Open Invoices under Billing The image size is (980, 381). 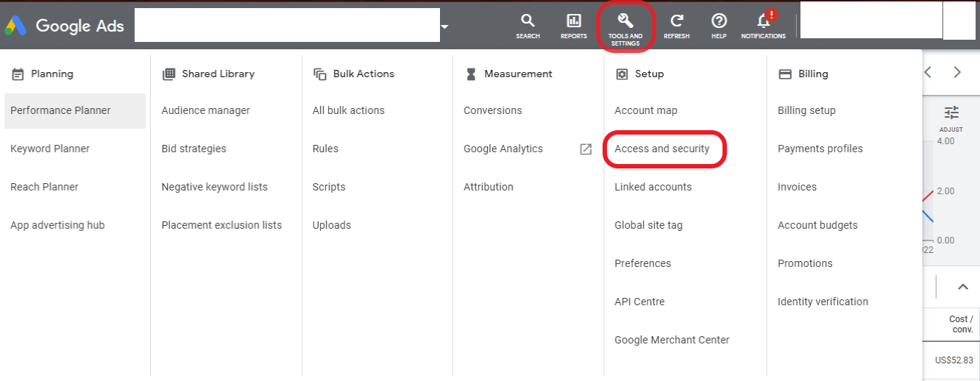pyautogui.click(x=797, y=187)
